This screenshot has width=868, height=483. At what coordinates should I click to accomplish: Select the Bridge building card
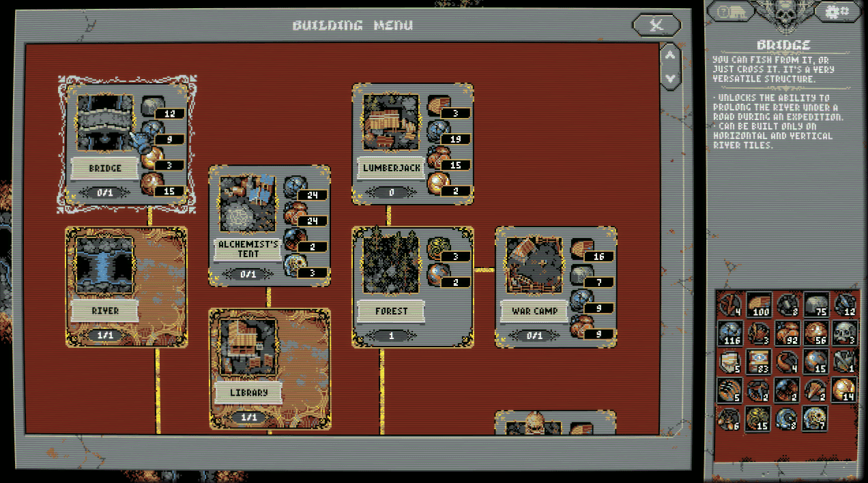127,144
